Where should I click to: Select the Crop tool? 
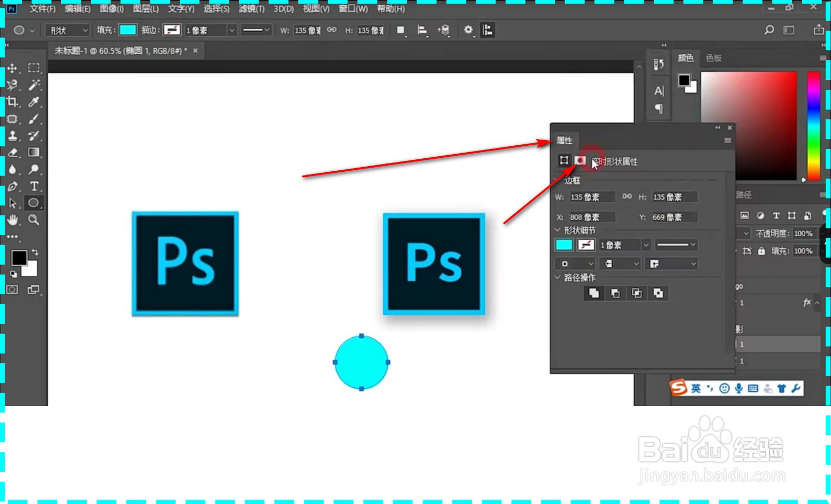[x=12, y=102]
